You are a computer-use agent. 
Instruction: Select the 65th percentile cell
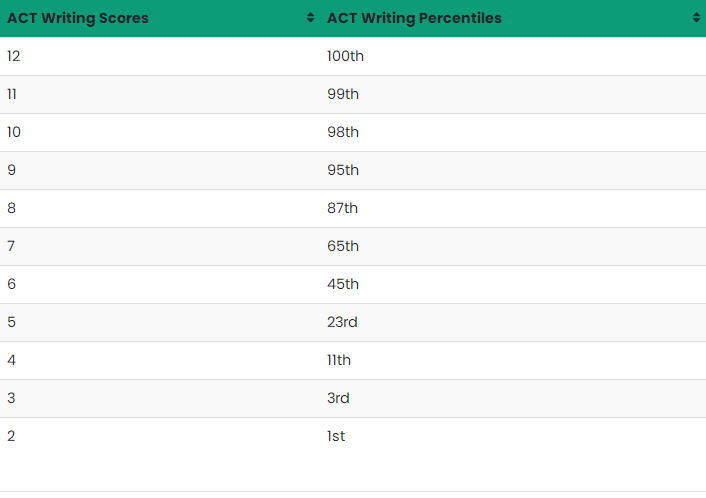click(513, 246)
